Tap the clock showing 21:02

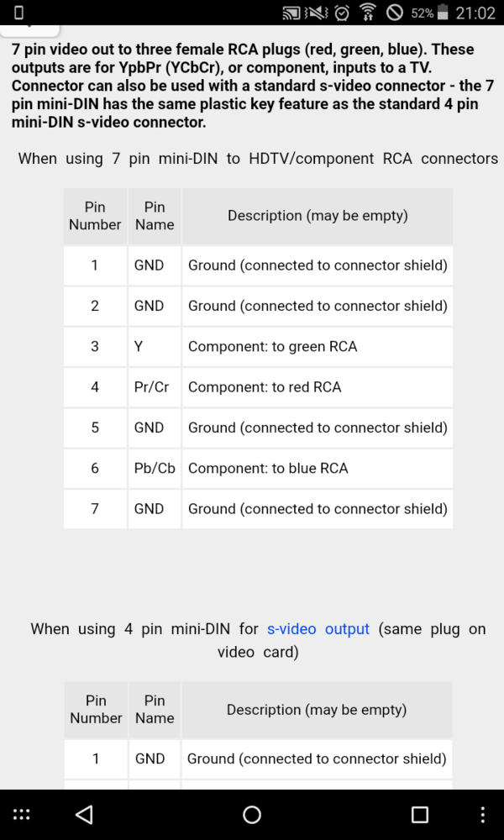[475, 13]
